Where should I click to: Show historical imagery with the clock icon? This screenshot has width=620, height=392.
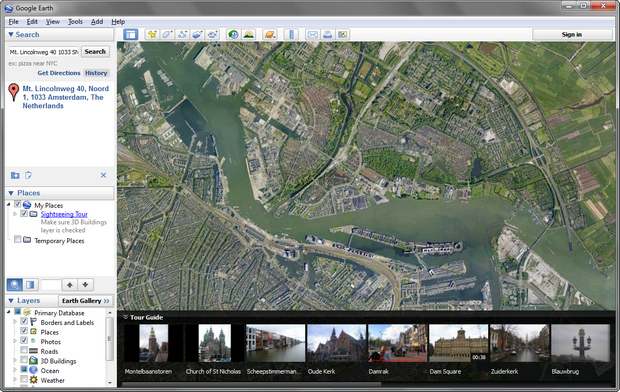233,34
